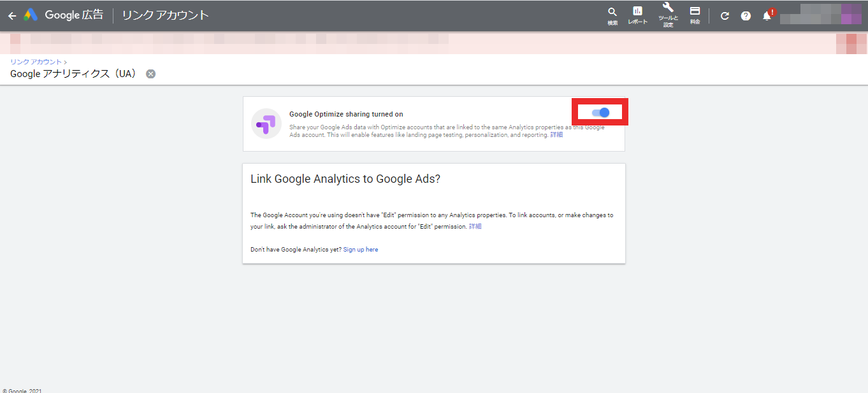
Task: Turn off Google Optimize sharing toggle
Action: pyautogui.click(x=600, y=113)
